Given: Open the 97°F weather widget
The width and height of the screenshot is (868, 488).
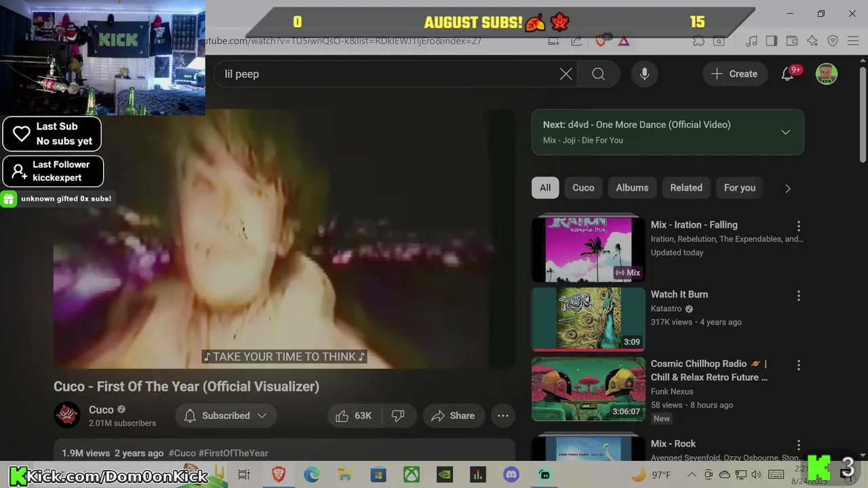Looking at the screenshot, I should coord(650,474).
